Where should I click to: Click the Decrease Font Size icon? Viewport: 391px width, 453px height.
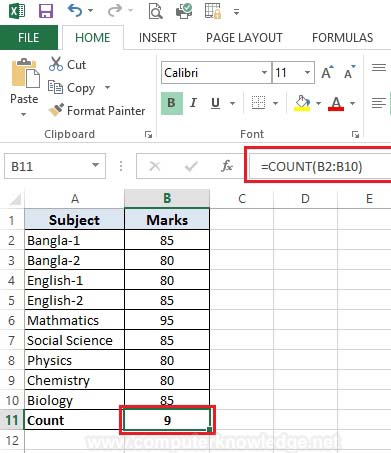(349, 72)
